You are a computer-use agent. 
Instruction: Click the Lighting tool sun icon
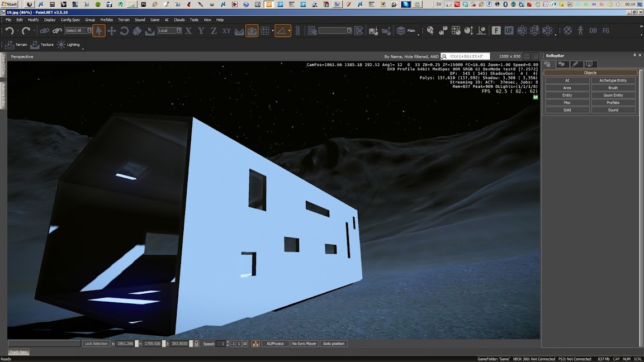61,45
